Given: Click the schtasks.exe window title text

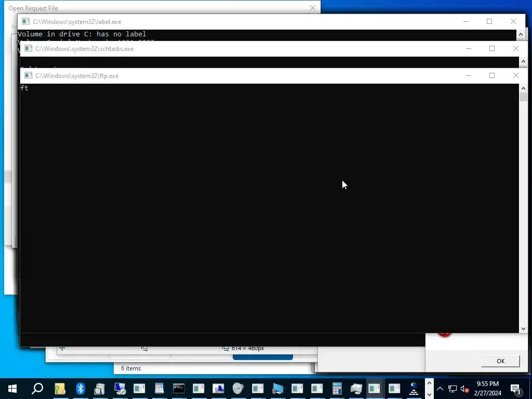Looking at the screenshot, I should pos(85,49).
